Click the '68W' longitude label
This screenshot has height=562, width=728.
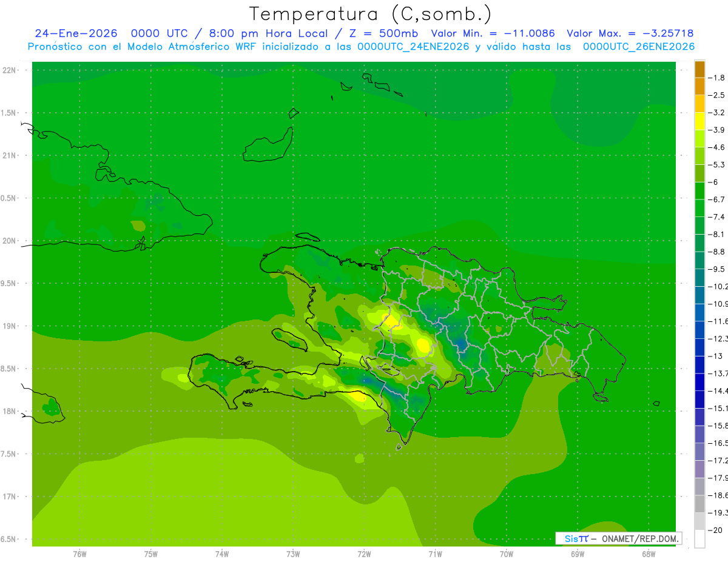pos(649,554)
